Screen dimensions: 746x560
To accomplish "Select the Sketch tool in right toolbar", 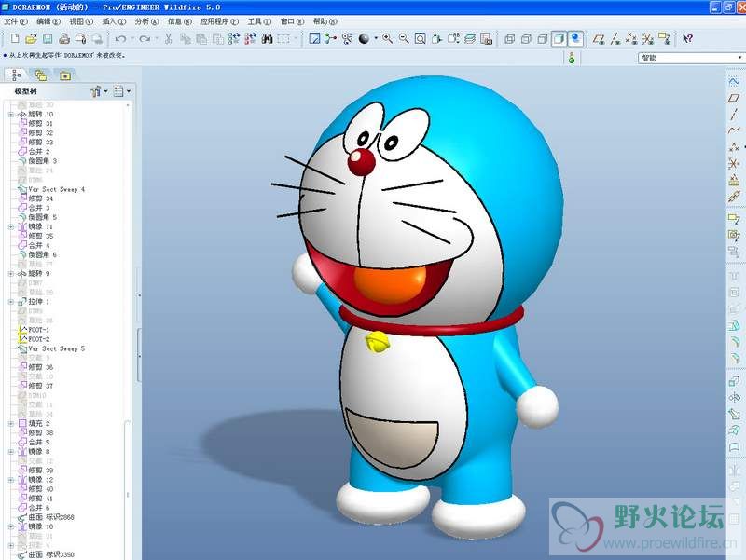I will click(x=734, y=81).
